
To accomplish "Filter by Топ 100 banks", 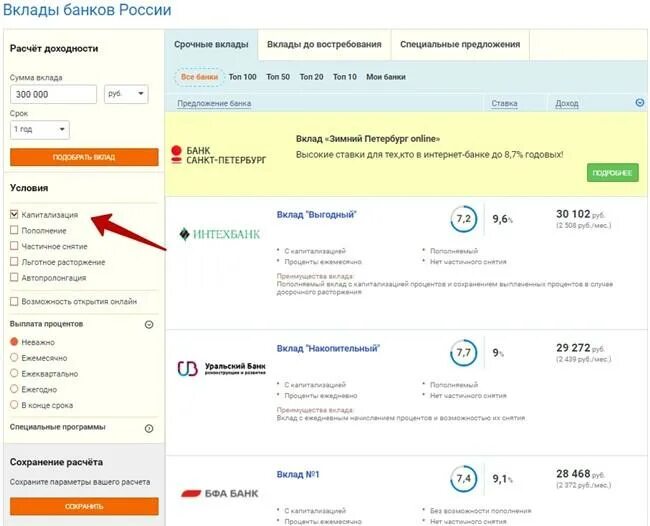I will click(243, 77).
